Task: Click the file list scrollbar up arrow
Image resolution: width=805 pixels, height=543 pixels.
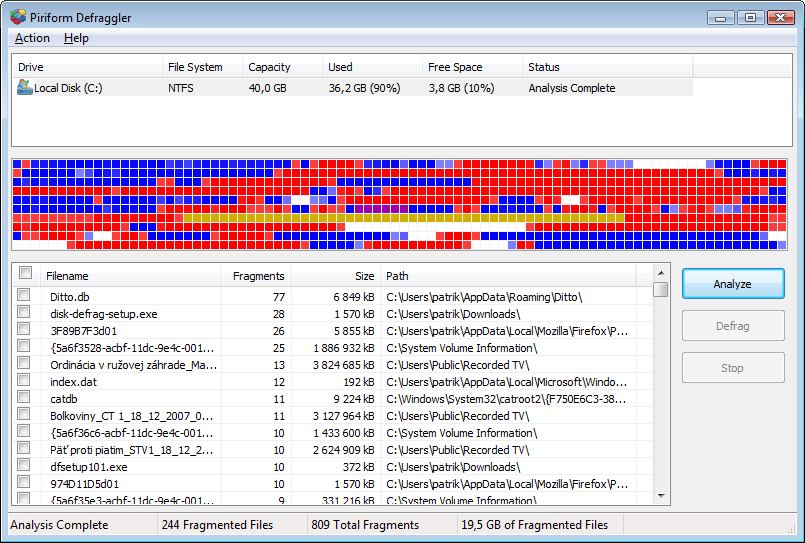Action: 661,273
